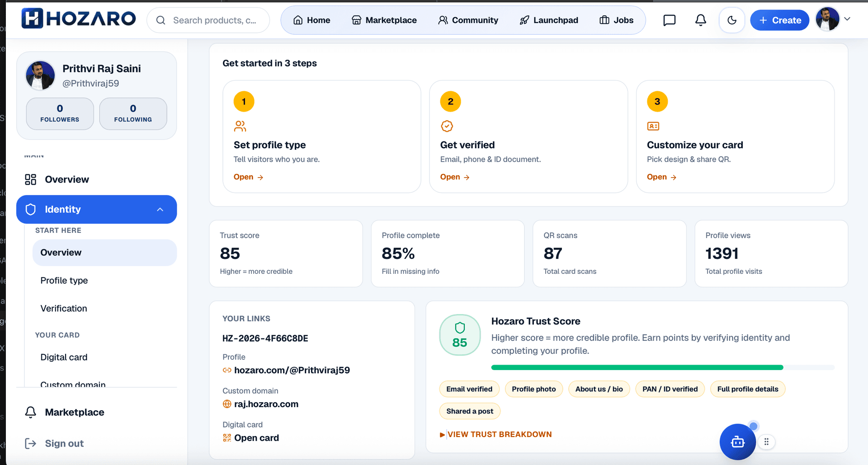The width and height of the screenshot is (868, 465).
Task: Select Overview under Start Here
Action: [x=104, y=253]
